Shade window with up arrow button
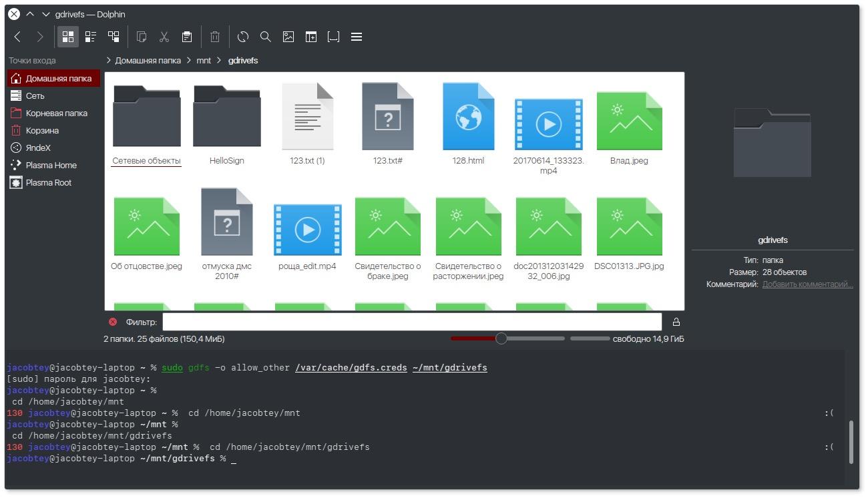Screen dimensions: 868x498 [30, 14]
